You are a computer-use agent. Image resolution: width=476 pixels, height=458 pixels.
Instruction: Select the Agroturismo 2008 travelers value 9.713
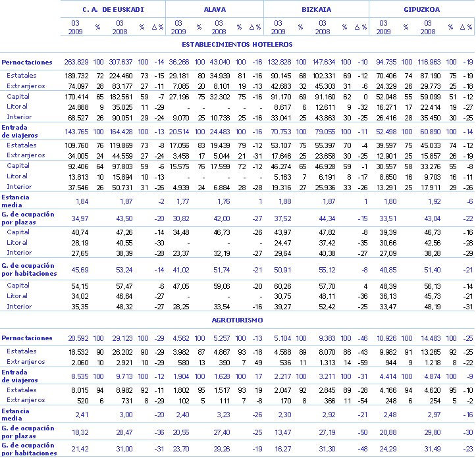click(x=124, y=377)
